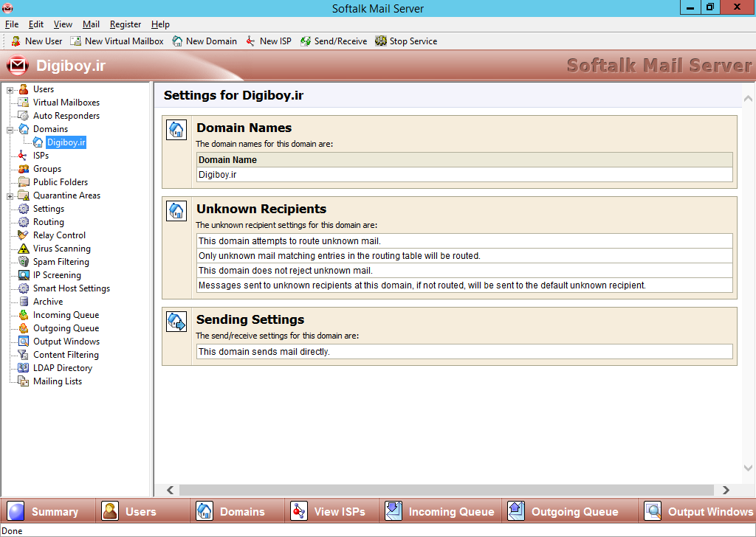Click the Domain Names section icon
The width and height of the screenshot is (756, 537).
[x=176, y=130]
